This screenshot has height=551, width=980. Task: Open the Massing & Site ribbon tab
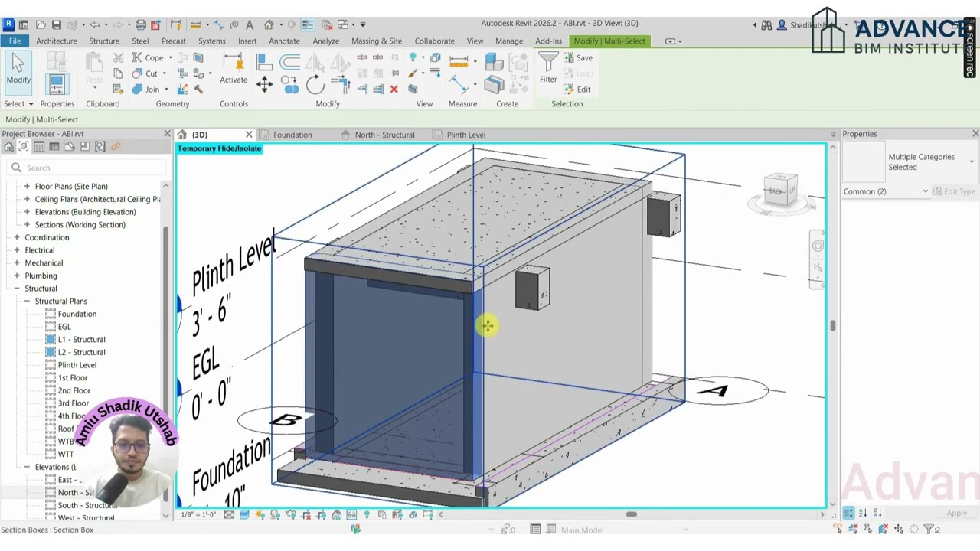click(x=376, y=41)
